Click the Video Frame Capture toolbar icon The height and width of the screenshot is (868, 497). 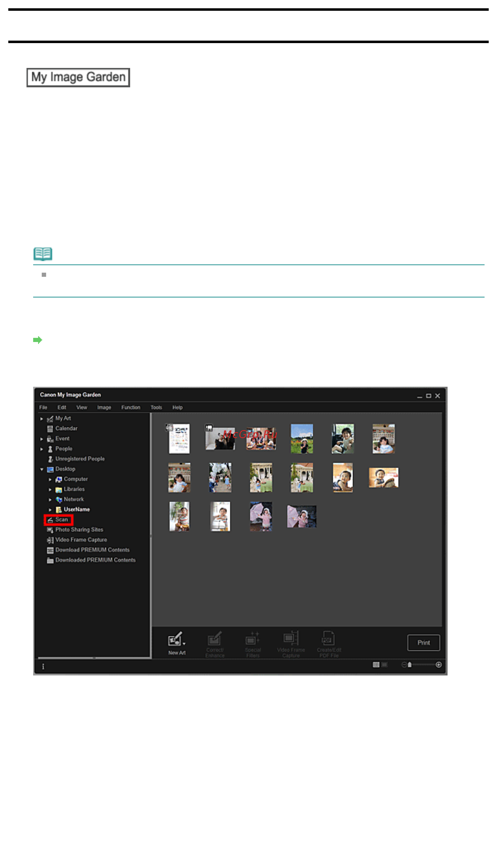(291, 638)
